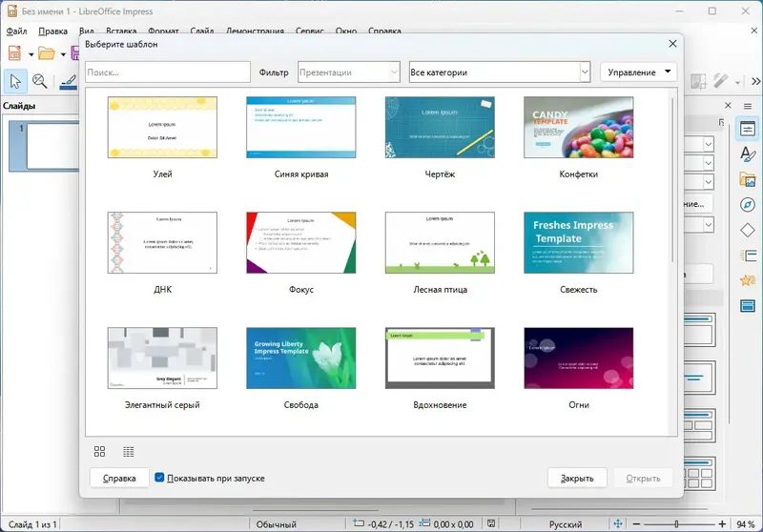Open the Open-file recent documents dropdown arrow
This screenshot has height=532, width=763.
point(63,54)
